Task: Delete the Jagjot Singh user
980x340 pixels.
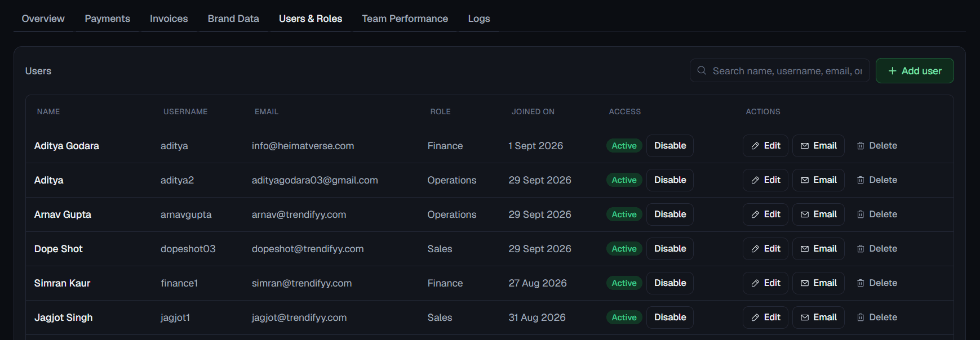Action: pos(877,317)
